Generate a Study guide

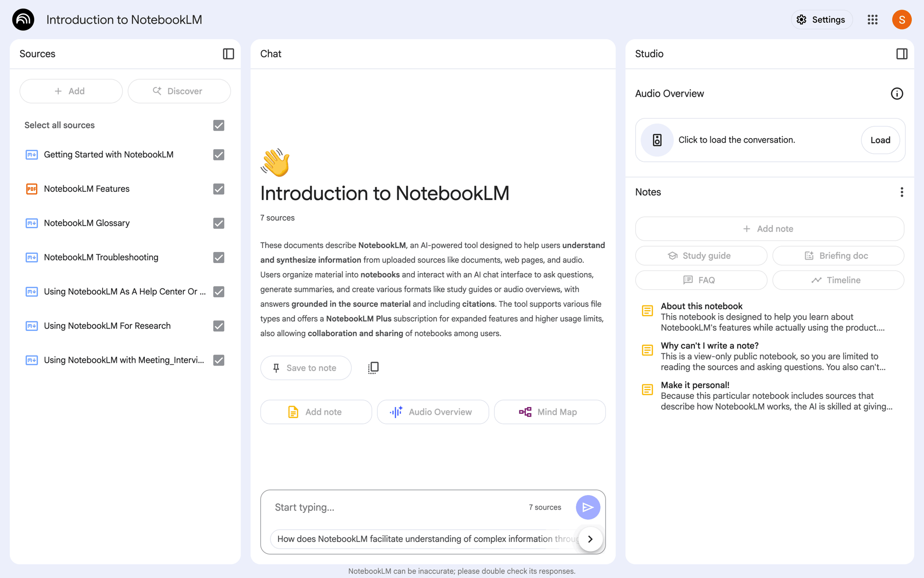pyautogui.click(x=701, y=256)
